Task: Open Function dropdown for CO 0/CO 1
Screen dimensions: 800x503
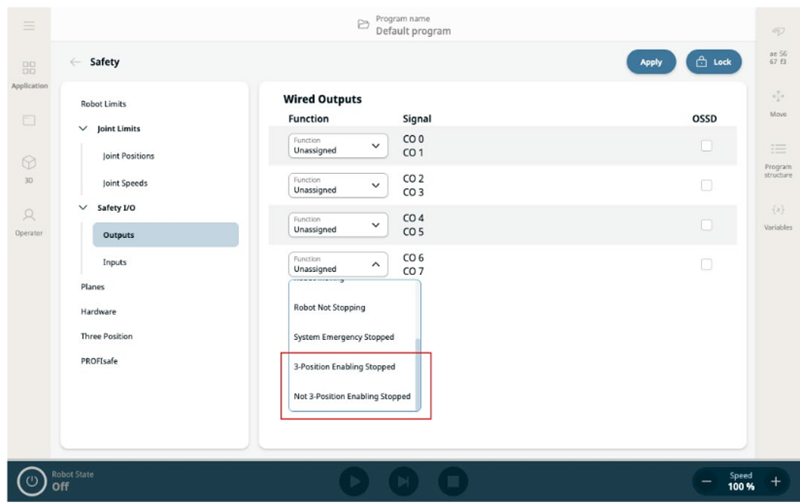Action: [x=337, y=146]
